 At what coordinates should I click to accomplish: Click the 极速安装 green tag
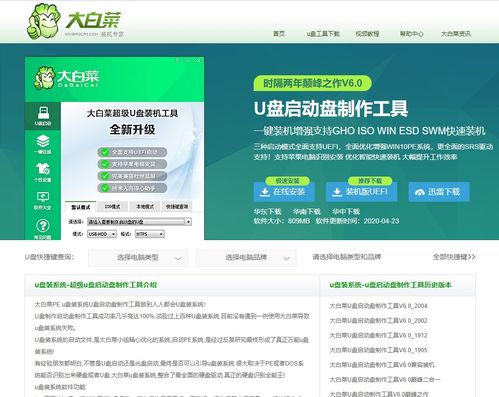(287, 181)
